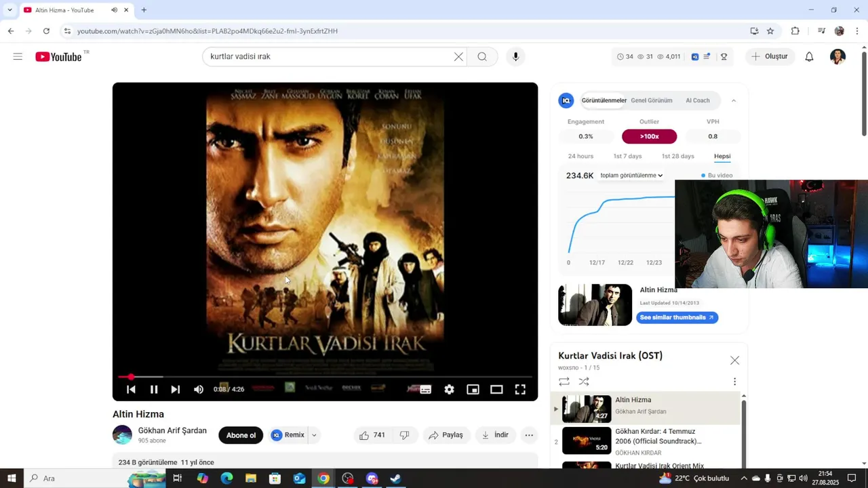Bookmark this page with the star
The width and height of the screenshot is (868, 488).
[770, 31]
